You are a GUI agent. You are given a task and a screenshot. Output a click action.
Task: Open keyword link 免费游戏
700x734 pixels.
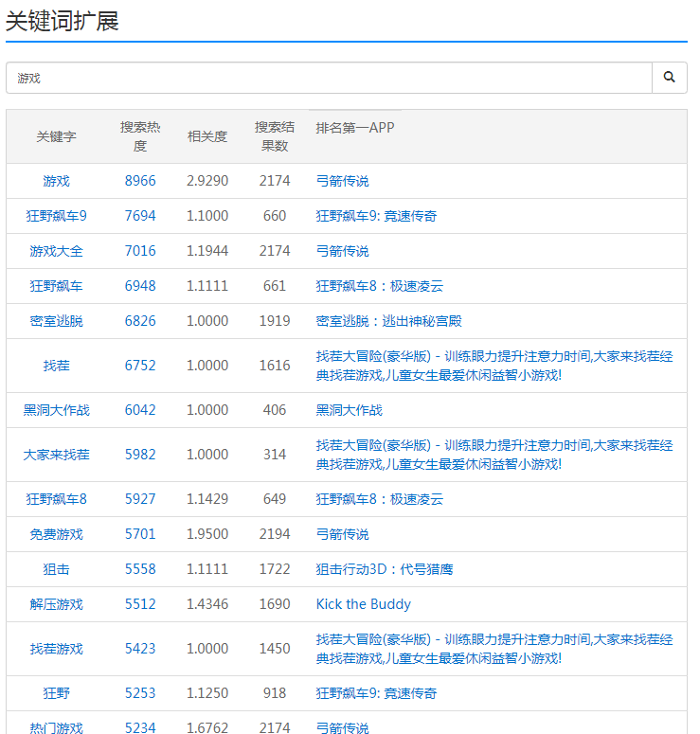[x=56, y=534]
